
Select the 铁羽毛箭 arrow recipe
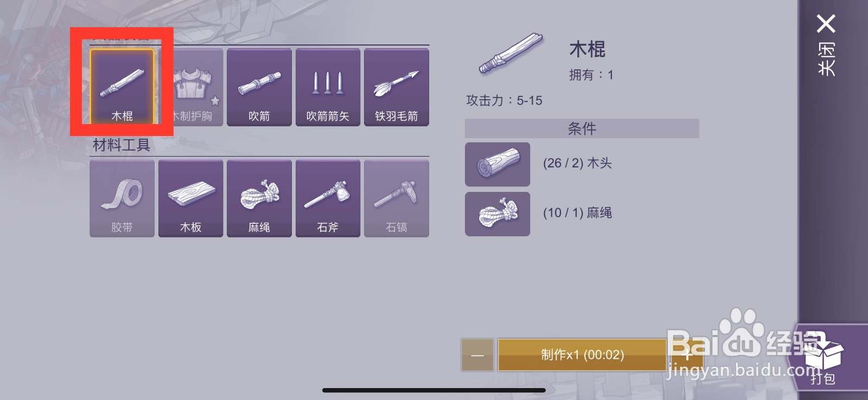coord(397,87)
